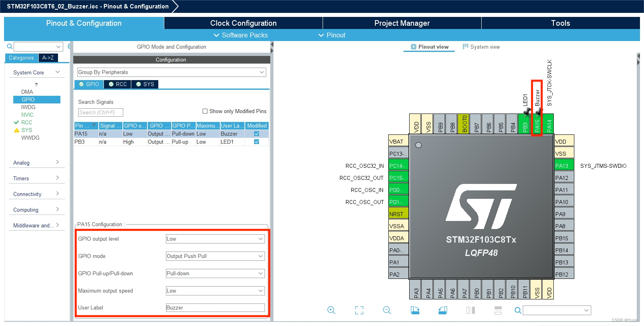Click the category search magnifier icon
The width and height of the screenshot is (644, 326).
(10, 47)
